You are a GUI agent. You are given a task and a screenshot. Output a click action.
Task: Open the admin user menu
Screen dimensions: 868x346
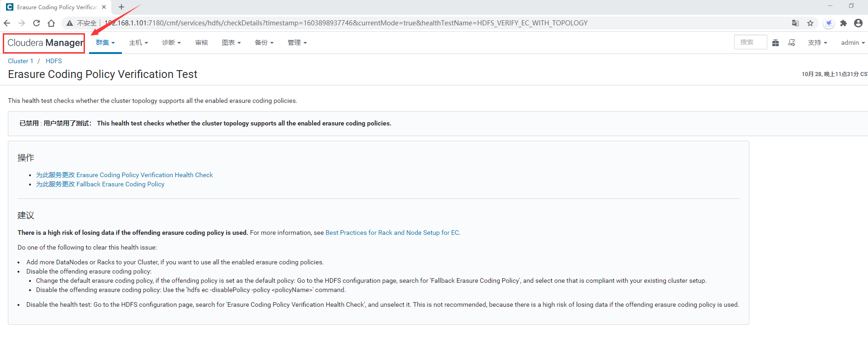click(x=853, y=42)
